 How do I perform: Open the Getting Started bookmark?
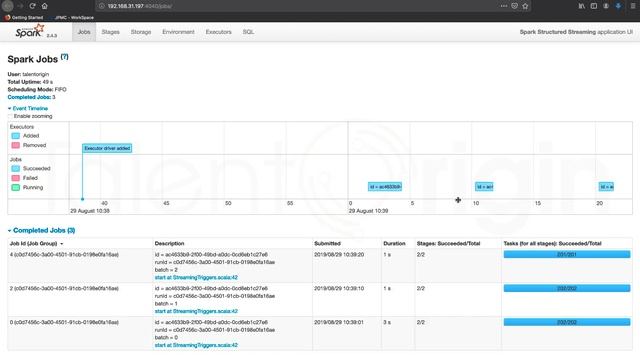(x=24, y=18)
